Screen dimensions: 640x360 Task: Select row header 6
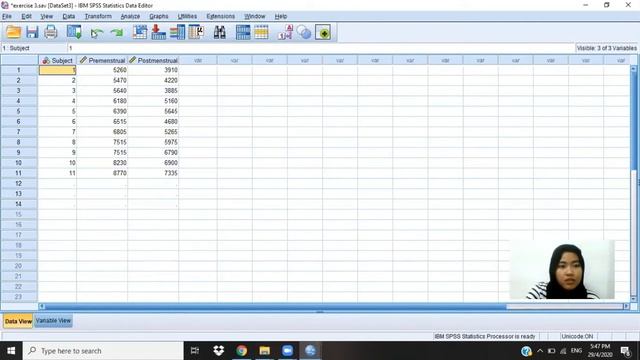tap(19, 122)
